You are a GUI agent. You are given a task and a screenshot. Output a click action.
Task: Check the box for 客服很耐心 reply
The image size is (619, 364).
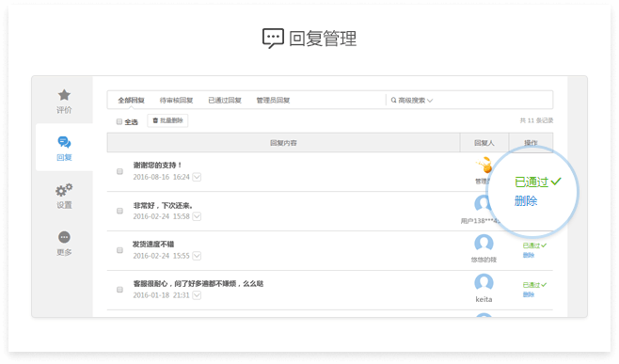pos(119,290)
